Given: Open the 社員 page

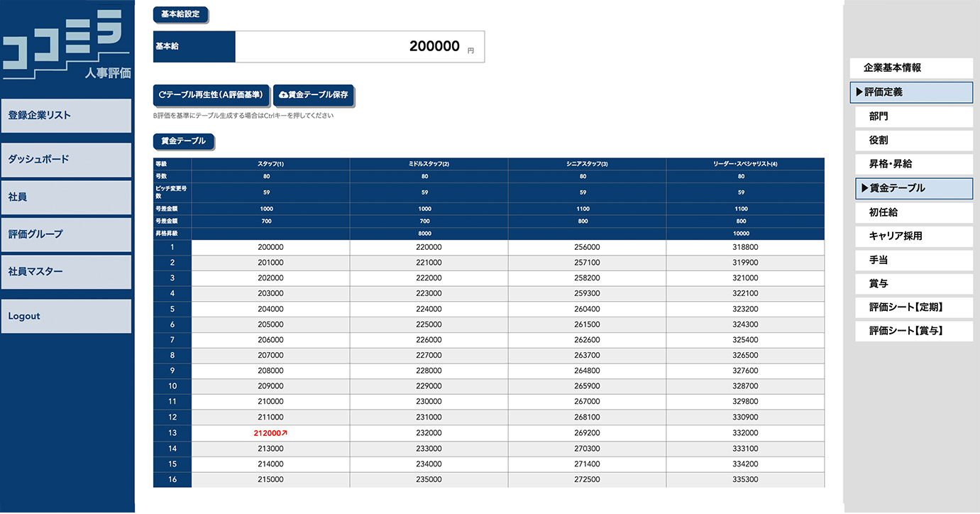Looking at the screenshot, I should [66, 197].
